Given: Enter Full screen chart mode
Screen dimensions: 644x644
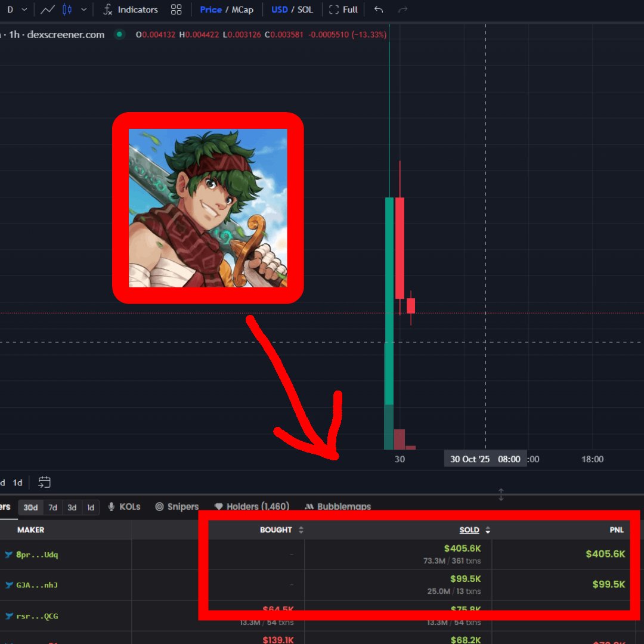Looking at the screenshot, I should (343, 10).
